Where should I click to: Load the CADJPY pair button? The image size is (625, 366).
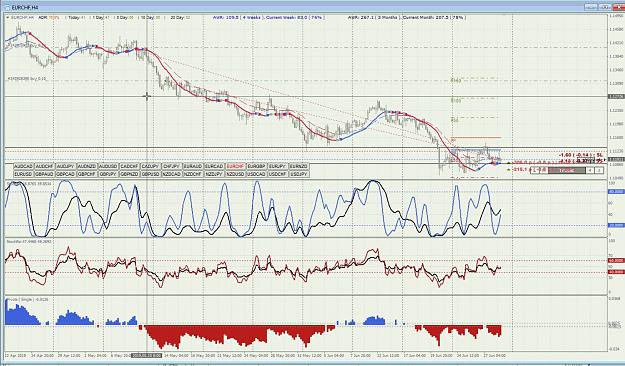coord(151,166)
